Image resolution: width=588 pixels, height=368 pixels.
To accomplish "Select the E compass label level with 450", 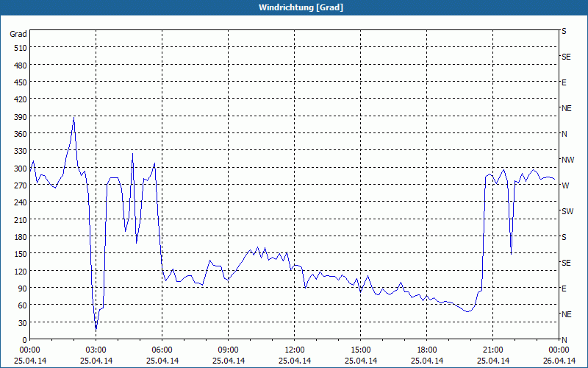I will 564,82.
